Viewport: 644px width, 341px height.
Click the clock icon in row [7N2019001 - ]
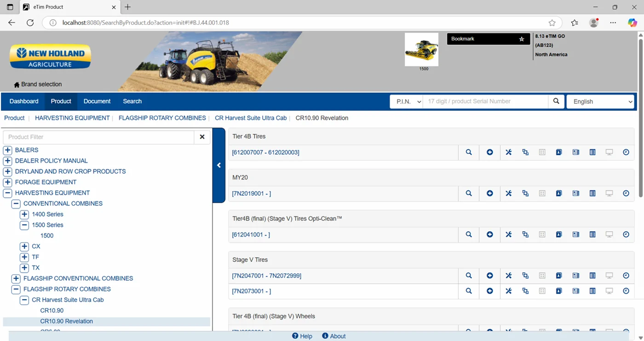626,193
